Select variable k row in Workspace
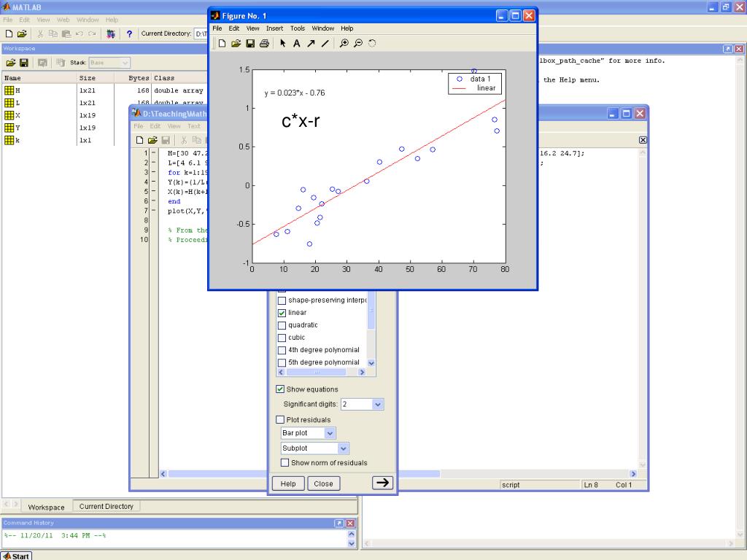Screen dimensions: 747x560 point(105,140)
